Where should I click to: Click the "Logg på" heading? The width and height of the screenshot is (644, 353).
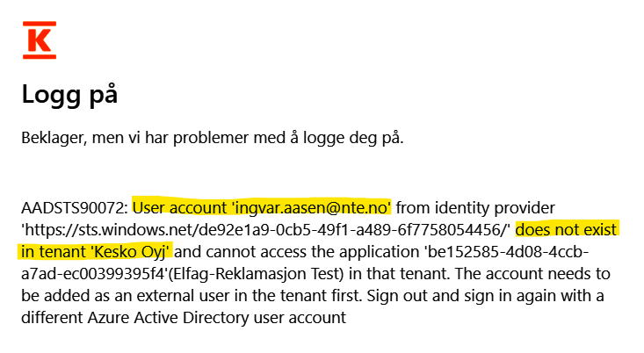[x=69, y=95]
